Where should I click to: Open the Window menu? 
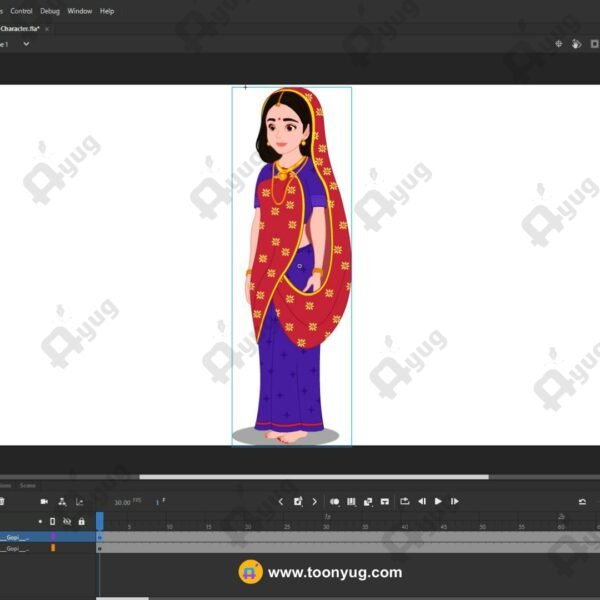click(x=80, y=11)
